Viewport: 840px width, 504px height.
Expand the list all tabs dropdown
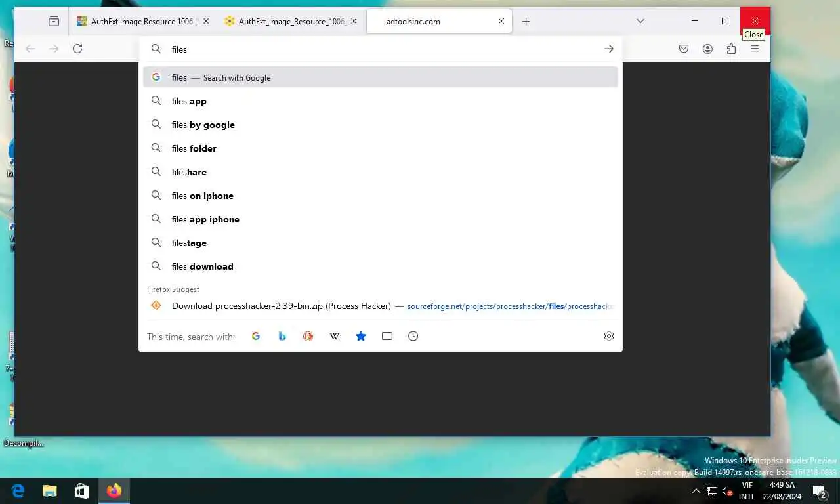point(640,21)
